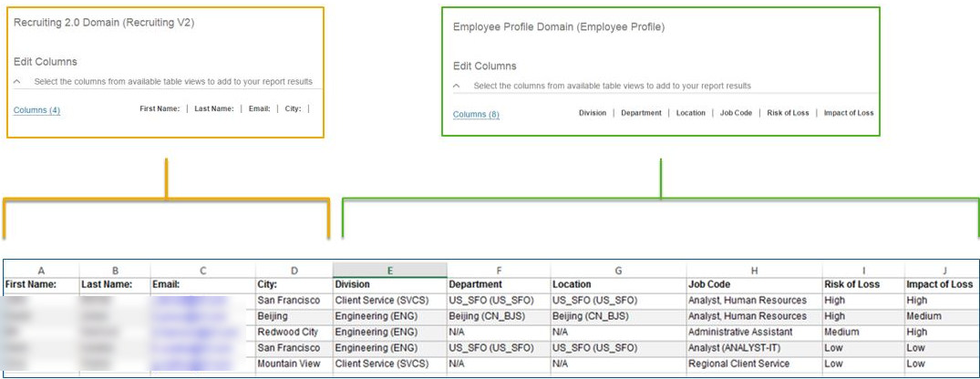This screenshot has width=980, height=379.
Task: Select 'Risk of Loss' column chip in Employee Profile panel
Action: 788,113
